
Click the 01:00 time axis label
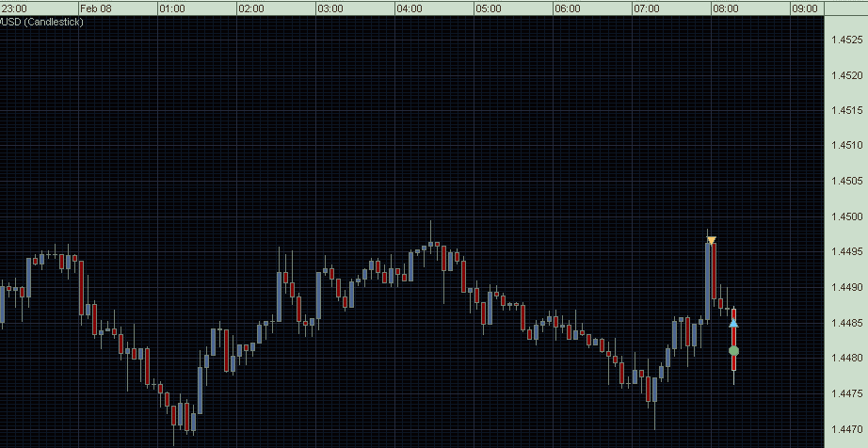coord(171,8)
